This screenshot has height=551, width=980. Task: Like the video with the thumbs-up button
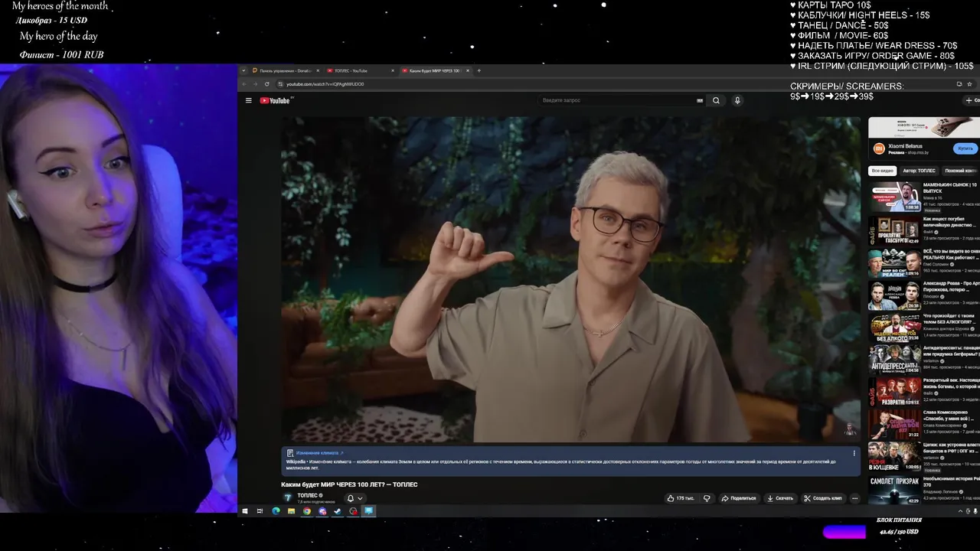click(681, 498)
